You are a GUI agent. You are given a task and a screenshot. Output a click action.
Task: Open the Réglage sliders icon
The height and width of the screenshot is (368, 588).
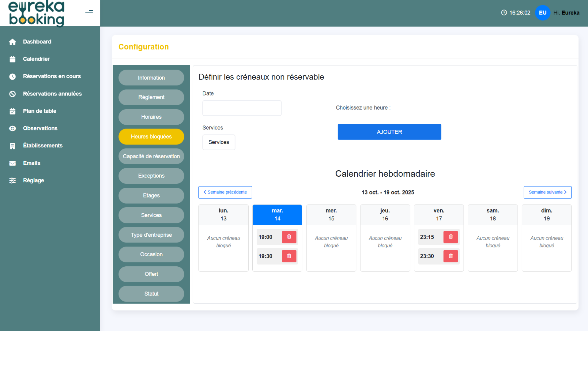click(x=13, y=181)
